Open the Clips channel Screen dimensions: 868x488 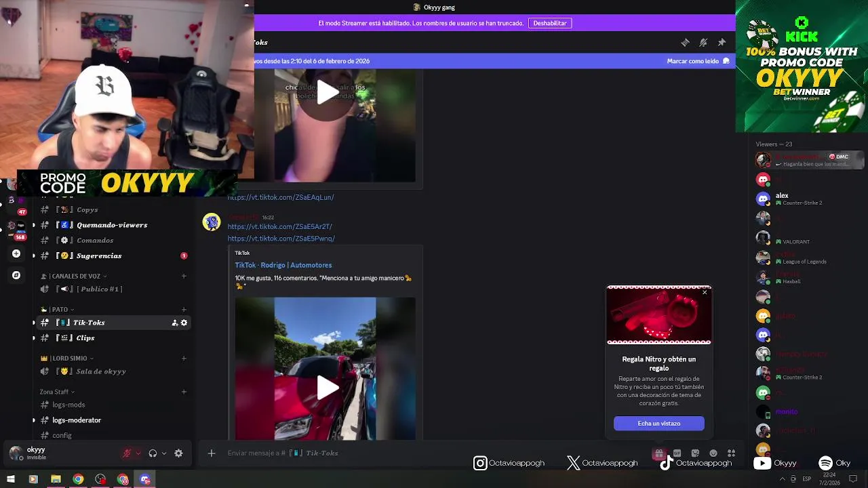coord(112,338)
